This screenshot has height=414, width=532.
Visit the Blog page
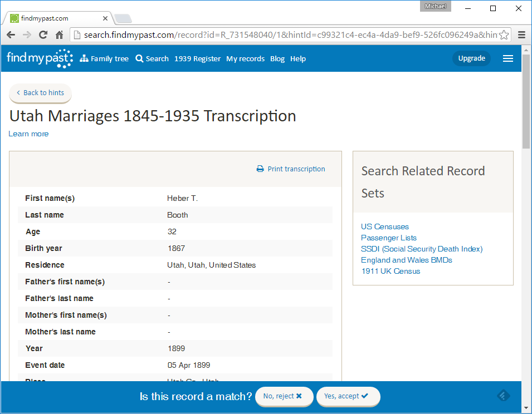(277, 58)
